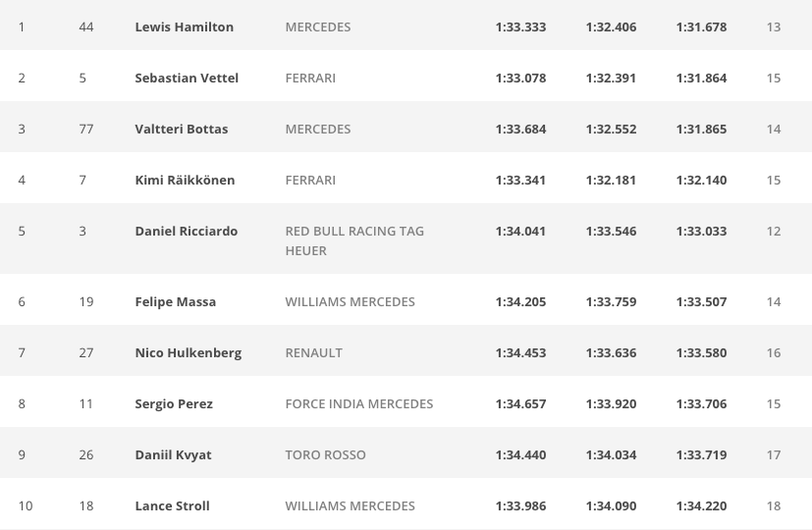Screen dimensions: 812x530
Task: Select FORCE INDIA MERCEDES team text
Action: click(x=359, y=403)
